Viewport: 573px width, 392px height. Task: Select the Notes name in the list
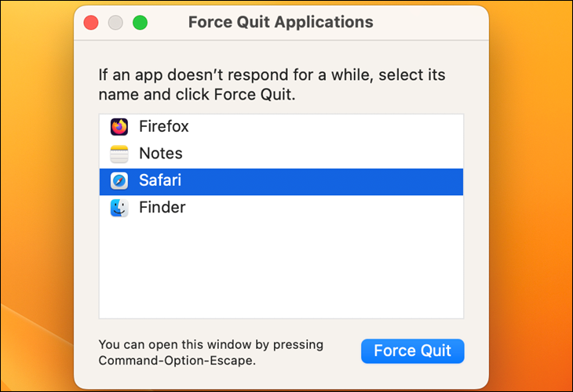tap(161, 154)
